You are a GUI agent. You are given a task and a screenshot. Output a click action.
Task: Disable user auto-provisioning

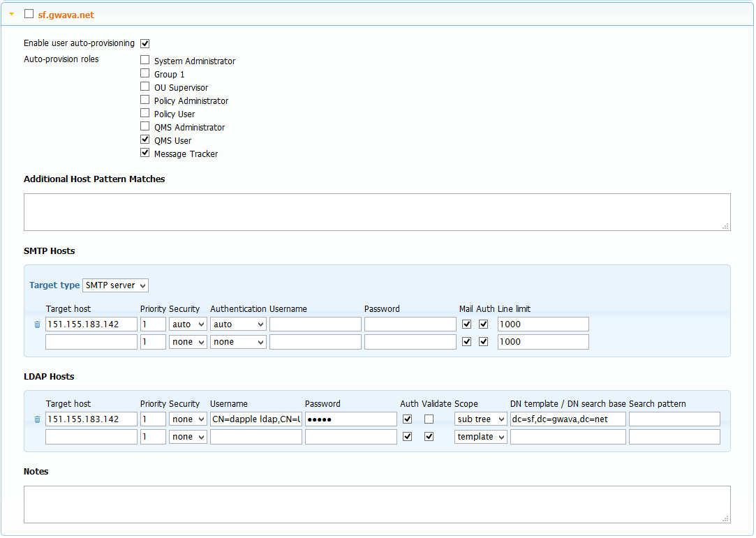point(144,43)
